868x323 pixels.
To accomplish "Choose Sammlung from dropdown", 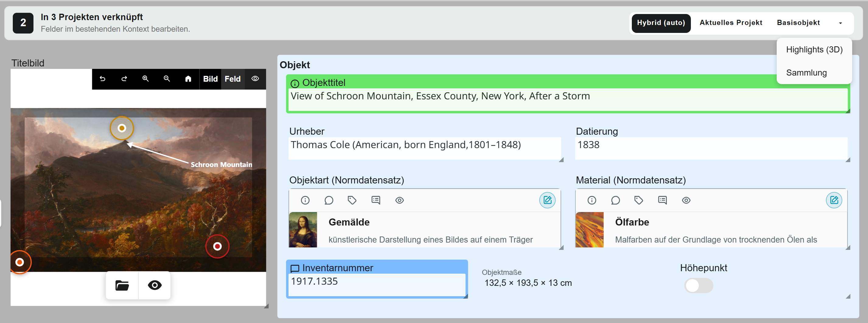I will 814,73.
